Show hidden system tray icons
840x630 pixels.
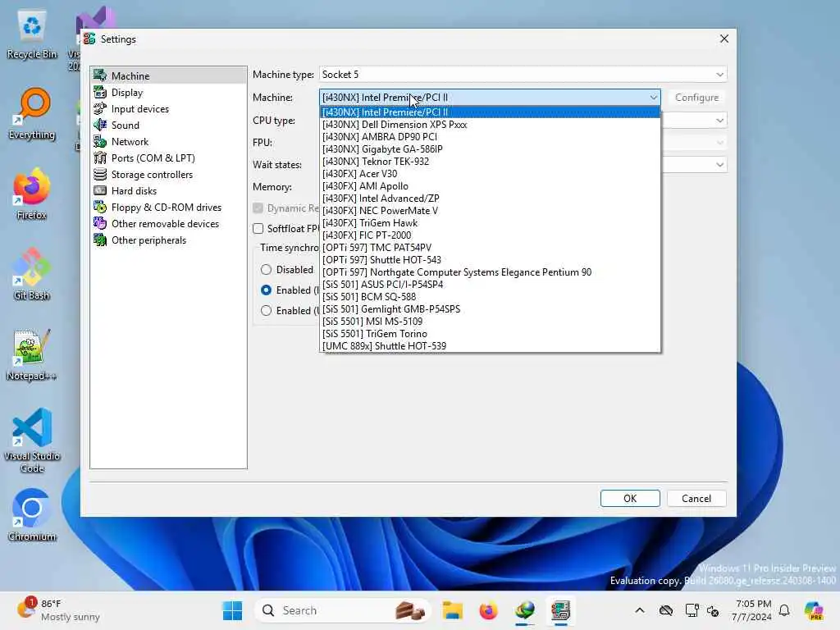[640, 610]
